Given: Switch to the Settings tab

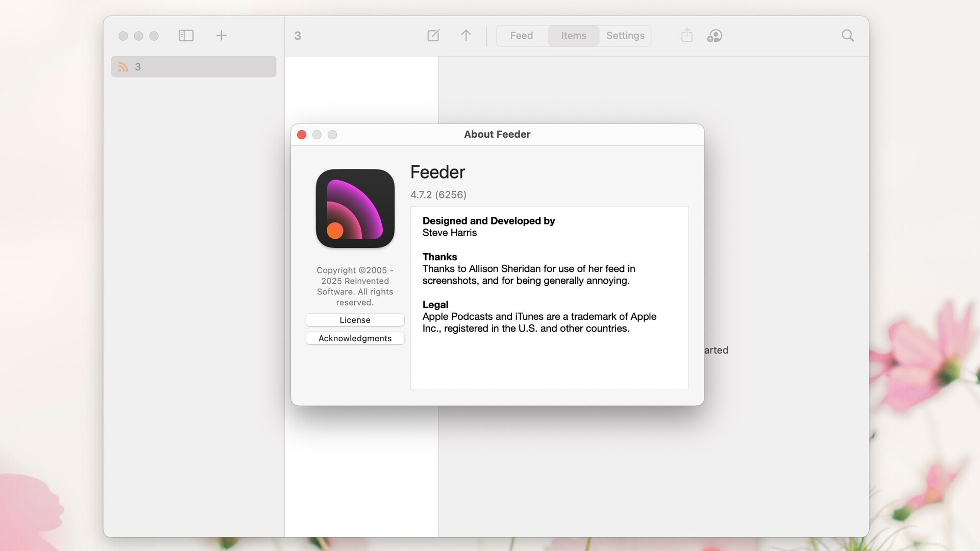Looking at the screenshot, I should point(625,36).
